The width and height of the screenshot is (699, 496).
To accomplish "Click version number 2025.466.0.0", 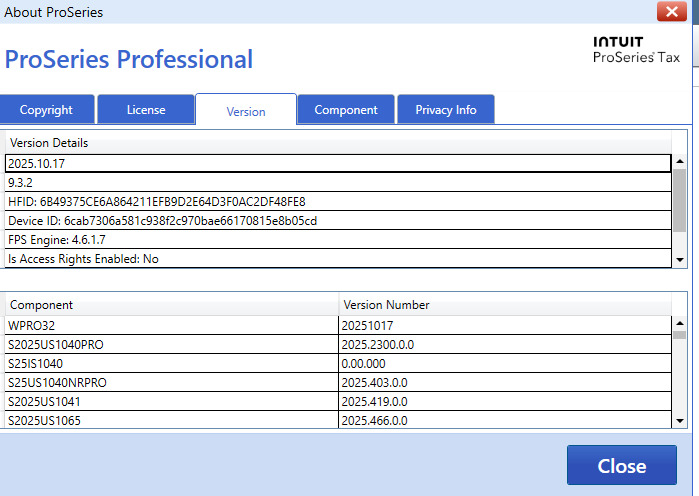I will coord(505,421).
